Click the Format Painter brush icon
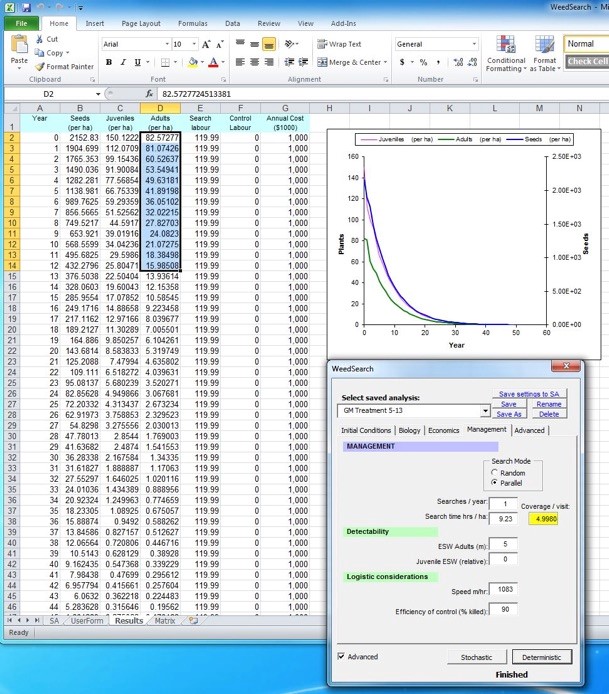Screen dimensions: 609x694 coord(39,66)
